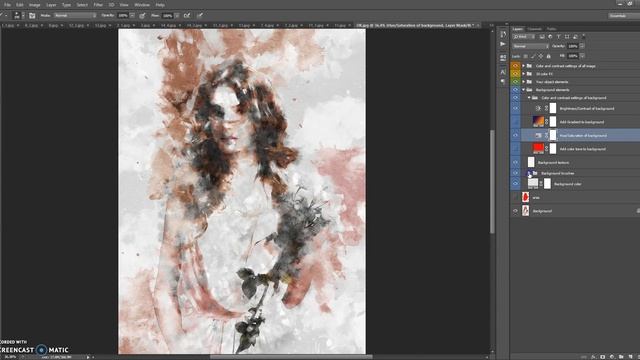Open the Window menu

click(x=142, y=5)
